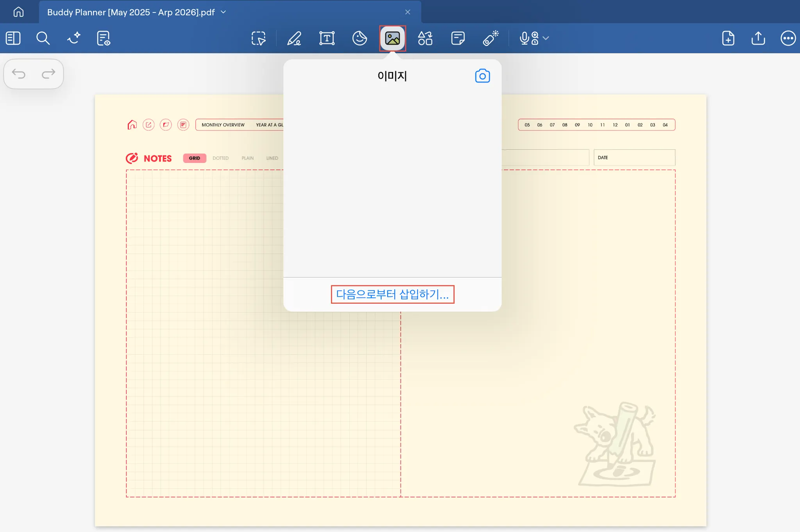This screenshot has width=800, height=532.
Task: Open the MONTHLY OVERVIEW planner tab
Action: (x=223, y=125)
